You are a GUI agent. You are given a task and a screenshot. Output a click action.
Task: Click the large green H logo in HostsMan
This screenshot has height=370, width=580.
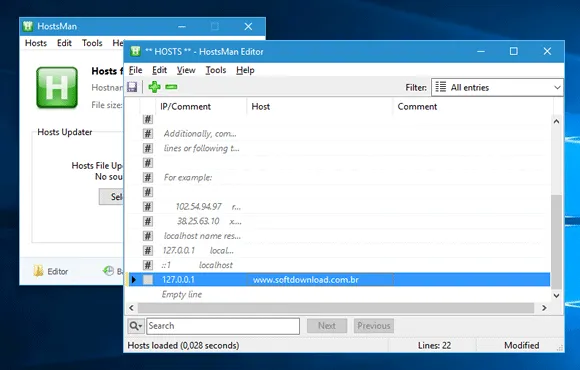click(57, 88)
